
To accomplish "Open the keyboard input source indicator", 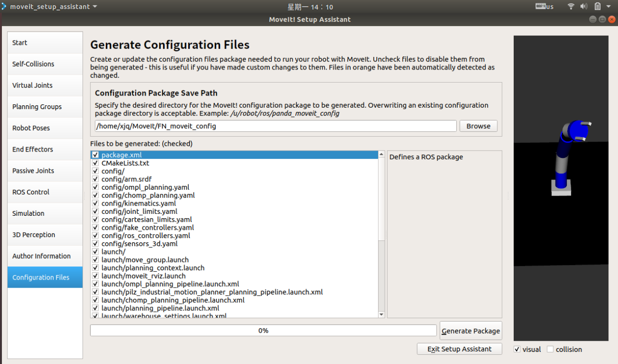I will 545,7.
